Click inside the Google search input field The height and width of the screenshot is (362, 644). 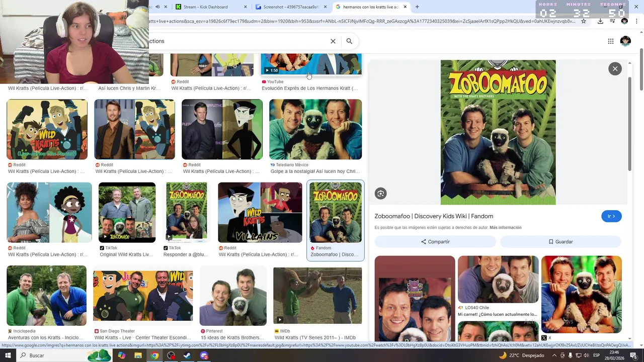(236, 41)
